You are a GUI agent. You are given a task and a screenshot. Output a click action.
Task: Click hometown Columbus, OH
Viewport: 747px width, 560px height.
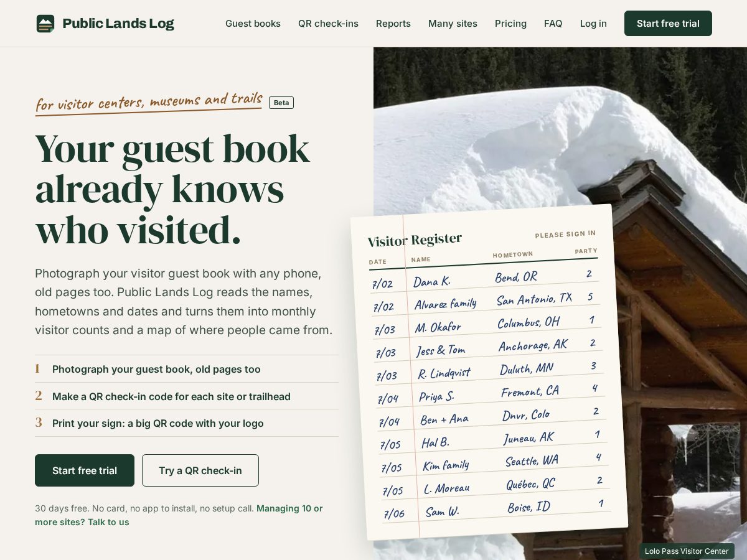529,322
